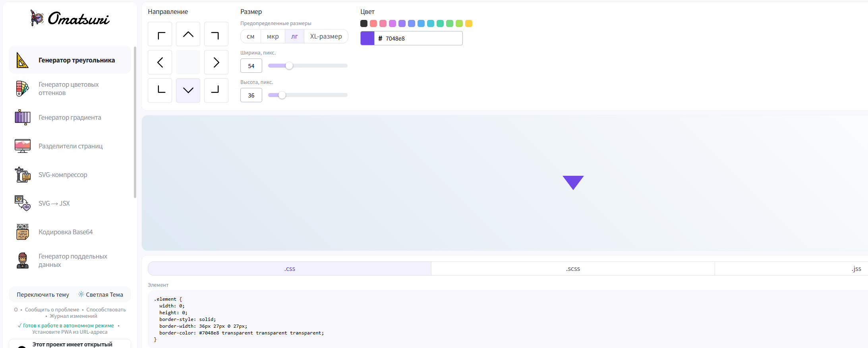
Task: Open the current color preview square
Action: [367, 38]
